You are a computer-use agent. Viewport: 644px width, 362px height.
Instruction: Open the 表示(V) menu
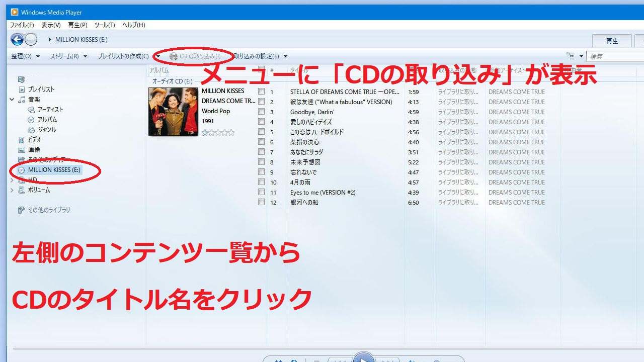pyautogui.click(x=51, y=25)
